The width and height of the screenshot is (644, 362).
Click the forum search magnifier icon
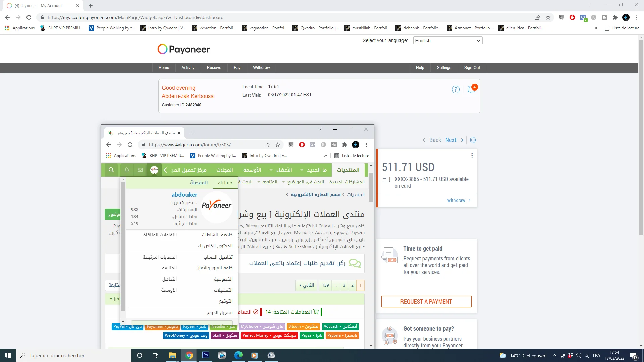point(111,170)
